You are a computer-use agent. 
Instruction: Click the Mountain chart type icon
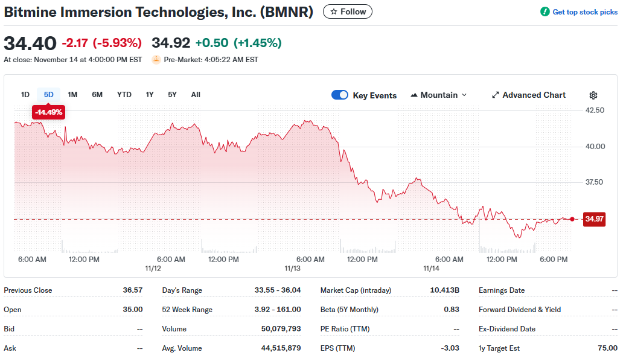pyautogui.click(x=414, y=95)
